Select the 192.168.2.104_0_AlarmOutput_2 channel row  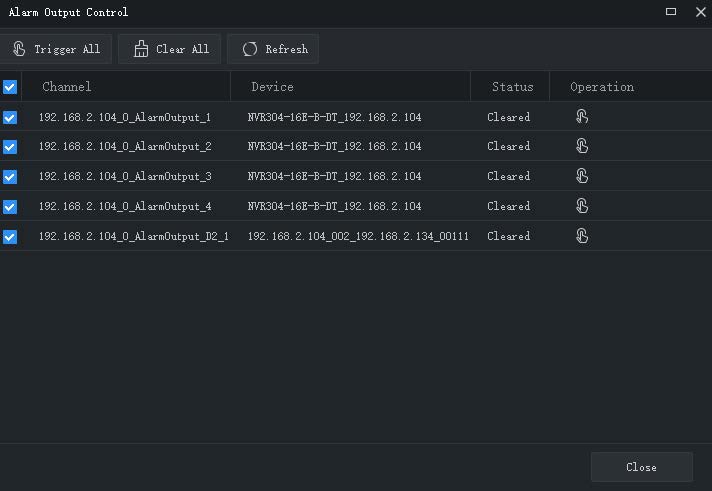coord(356,146)
